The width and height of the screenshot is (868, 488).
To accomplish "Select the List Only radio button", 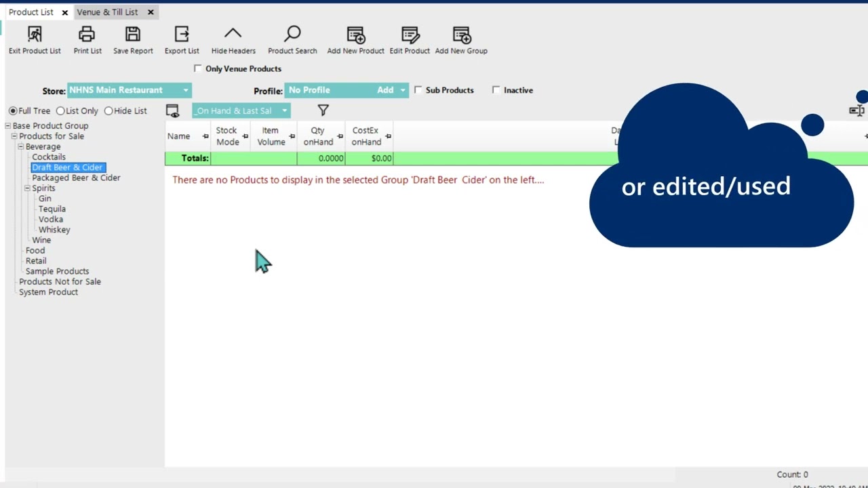I will tap(60, 110).
